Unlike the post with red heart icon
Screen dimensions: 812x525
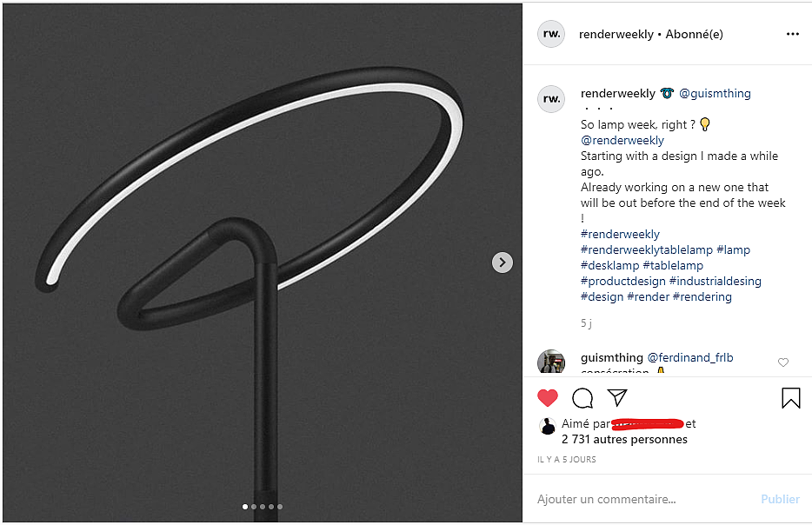coord(548,398)
